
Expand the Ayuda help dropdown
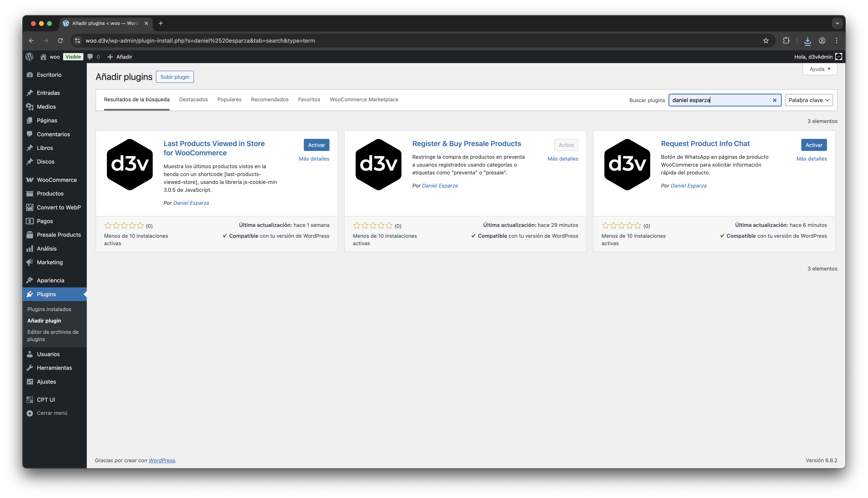coord(819,69)
